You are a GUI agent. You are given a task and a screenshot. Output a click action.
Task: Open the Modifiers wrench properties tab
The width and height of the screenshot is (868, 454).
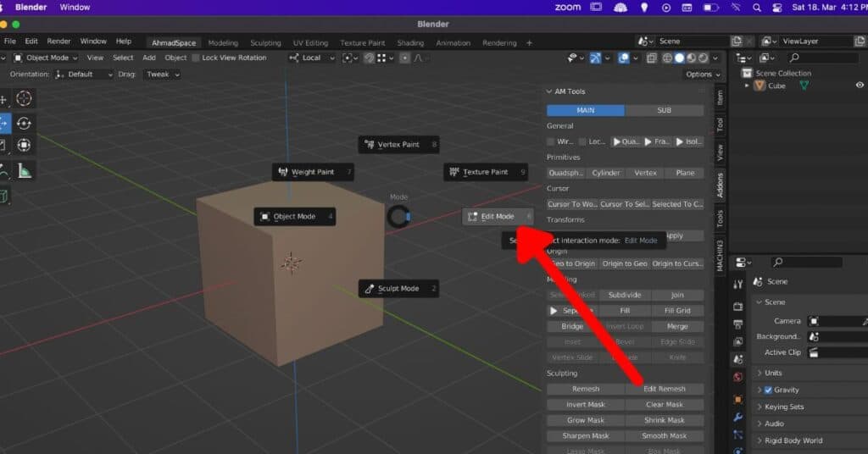[737, 418]
